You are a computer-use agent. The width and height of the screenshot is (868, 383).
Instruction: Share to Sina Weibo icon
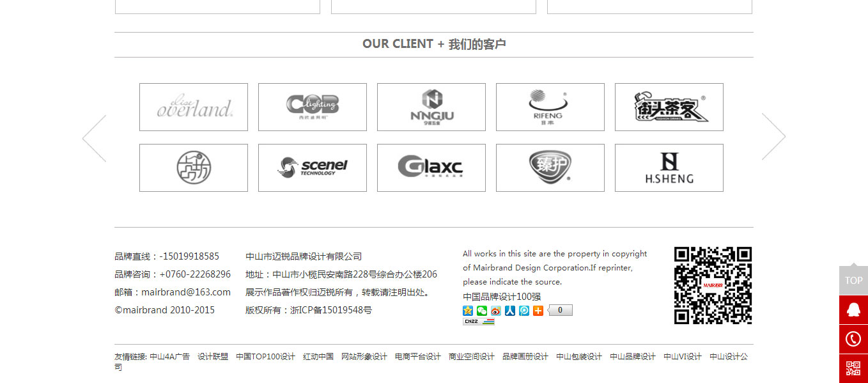tap(496, 311)
